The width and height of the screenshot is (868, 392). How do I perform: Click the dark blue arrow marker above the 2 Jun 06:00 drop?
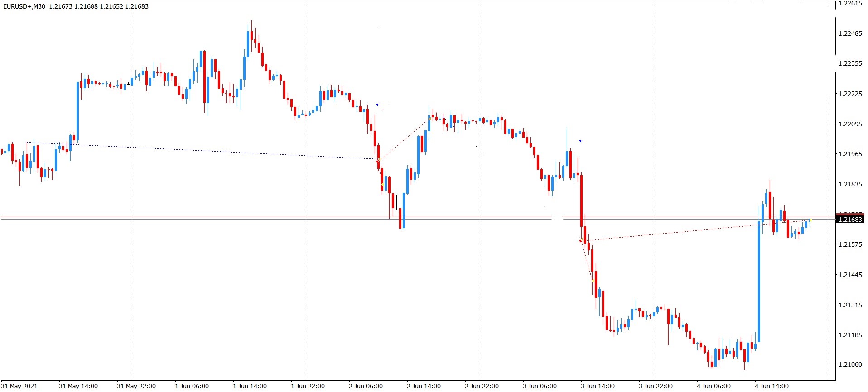[377, 105]
